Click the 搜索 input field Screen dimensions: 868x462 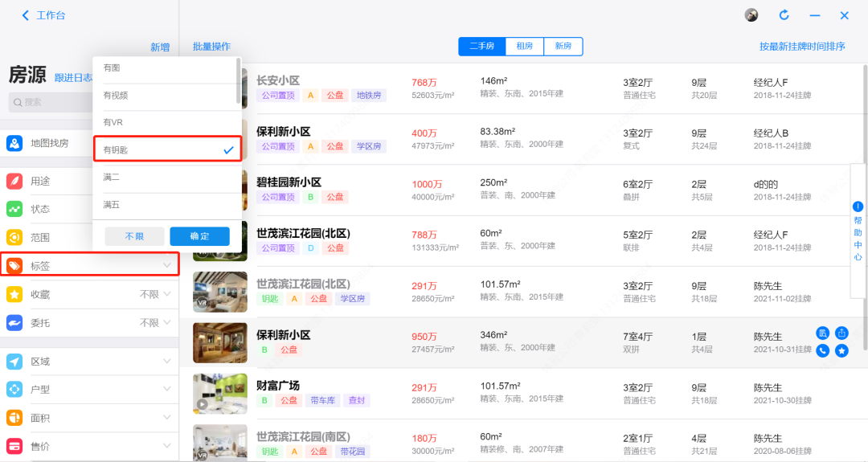[x=52, y=102]
